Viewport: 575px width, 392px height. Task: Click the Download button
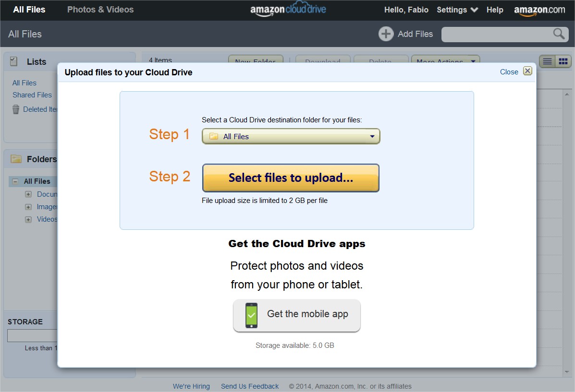coord(323,59)
